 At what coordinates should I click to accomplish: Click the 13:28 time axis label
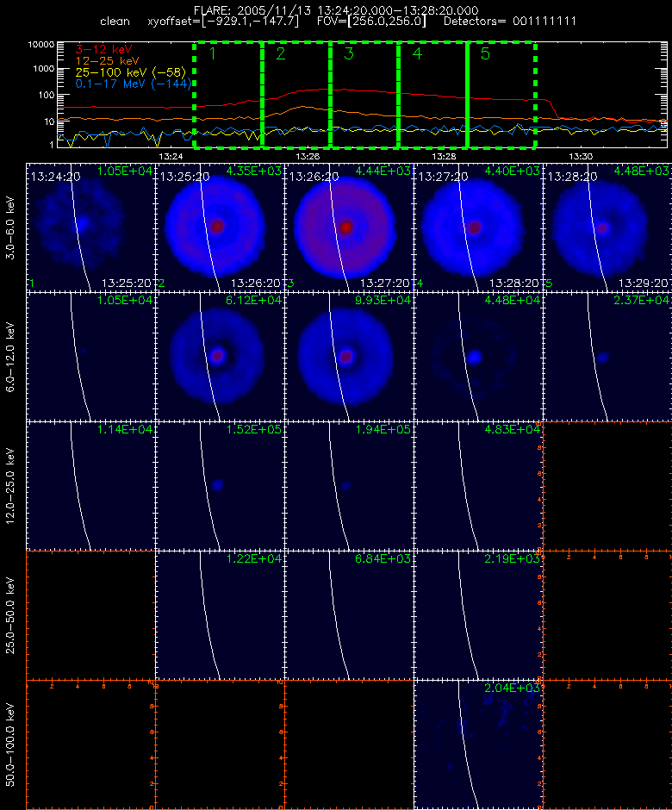point(445,156)
